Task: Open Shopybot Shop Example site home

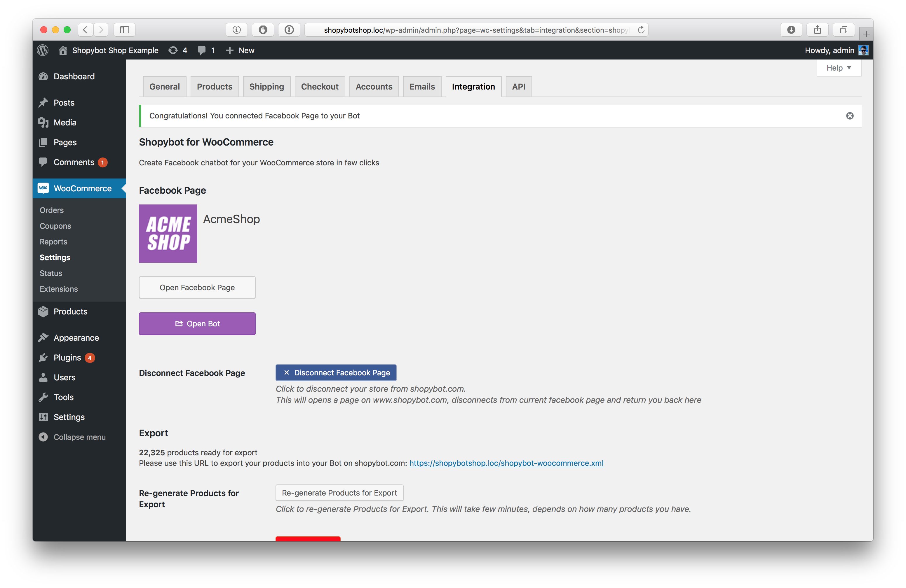Action: 109,50
